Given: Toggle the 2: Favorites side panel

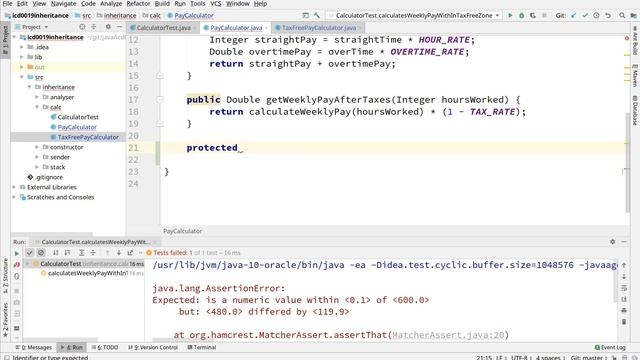Looking at the screenshot, I should coord(5,320).
